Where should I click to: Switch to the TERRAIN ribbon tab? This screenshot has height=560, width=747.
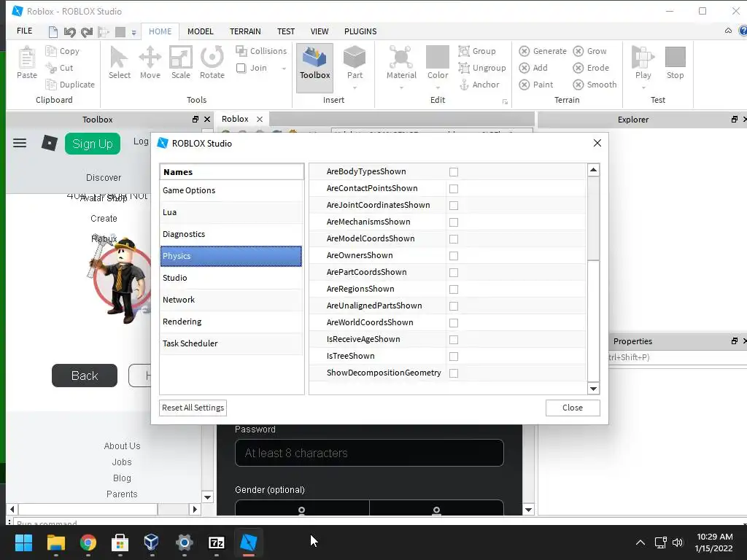point(245,31)
